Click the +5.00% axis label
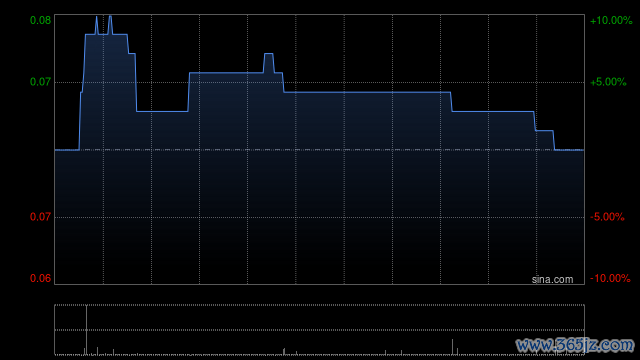 pyautogui.click(x=608, y=82)
